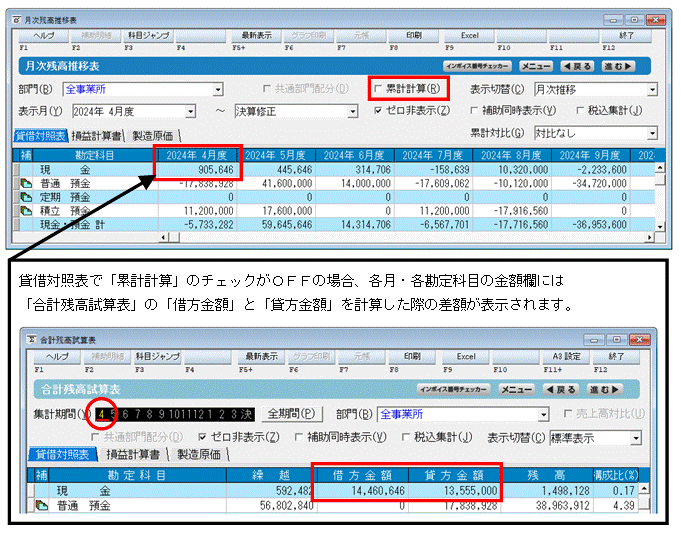
Task: Click sub-account icon beside 定期預金 row
Action: point(26,198)
